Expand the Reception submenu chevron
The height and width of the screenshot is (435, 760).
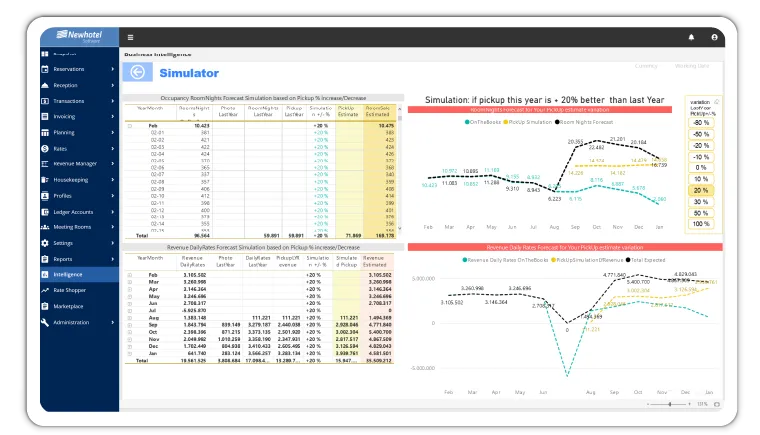tap(112, 85)
